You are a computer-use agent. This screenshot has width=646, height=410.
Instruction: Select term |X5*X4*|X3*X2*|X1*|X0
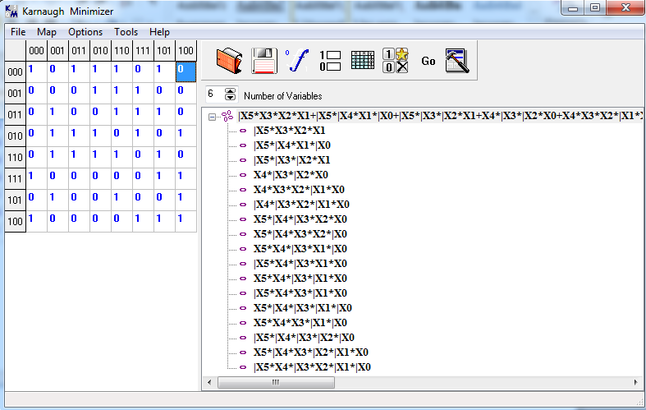(312, 368)
